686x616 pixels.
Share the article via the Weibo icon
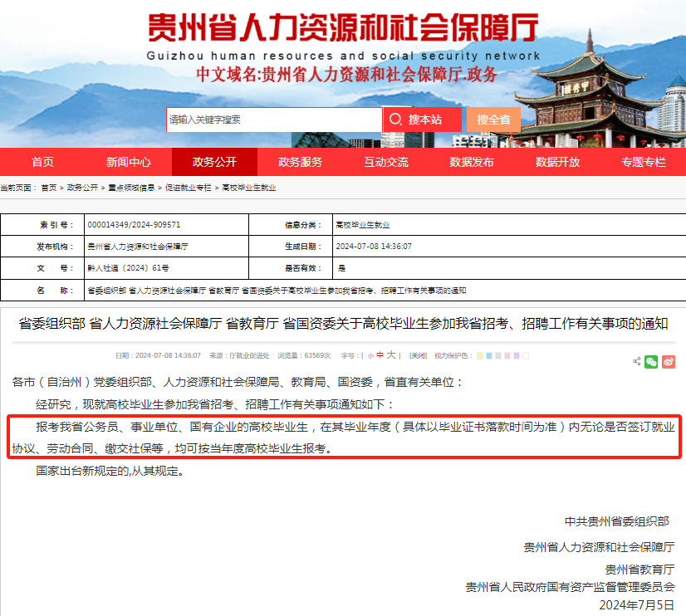[x=668, y=362]
